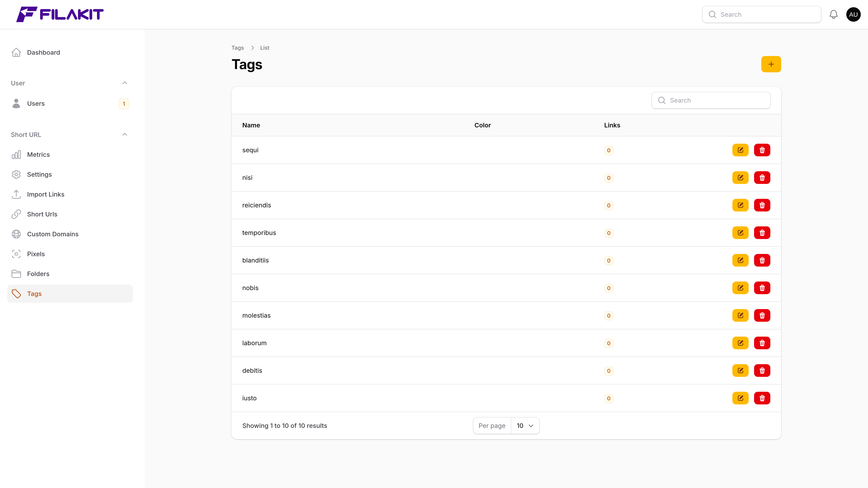The width and height of the screenshot is (868, 488).
Task: Collapse the Short URL sidebar group
Action: click(125, 135)
